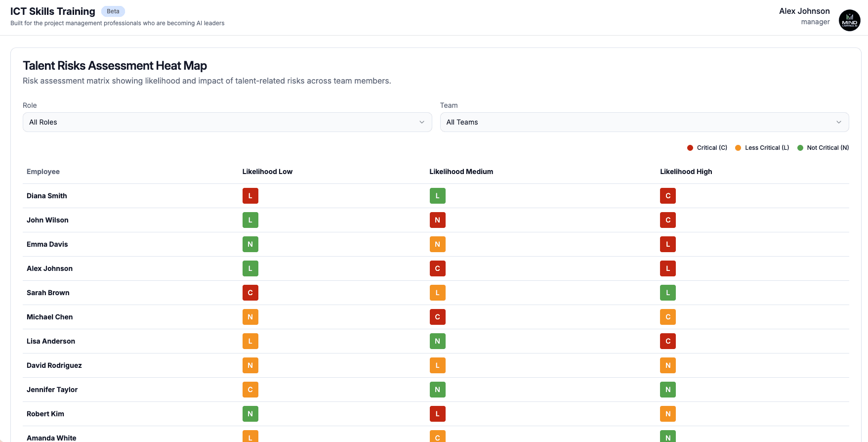Click Robert Kim's Likelihood Low badge
Viewport: 868px width, 442px height.
click(250, 414)
